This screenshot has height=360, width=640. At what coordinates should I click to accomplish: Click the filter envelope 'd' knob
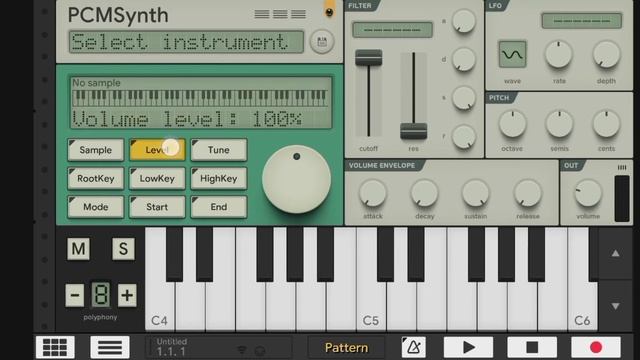[x=464, y=59]
